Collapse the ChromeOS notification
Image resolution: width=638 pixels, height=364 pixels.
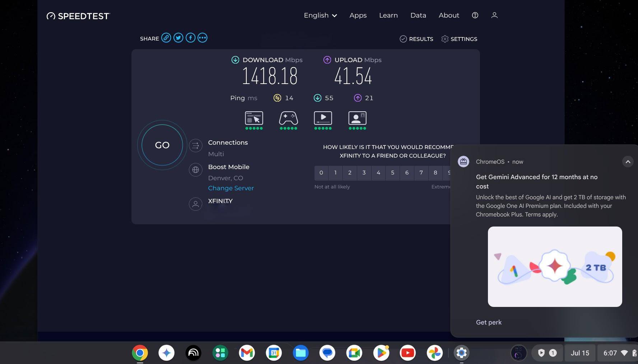(628, 162)
